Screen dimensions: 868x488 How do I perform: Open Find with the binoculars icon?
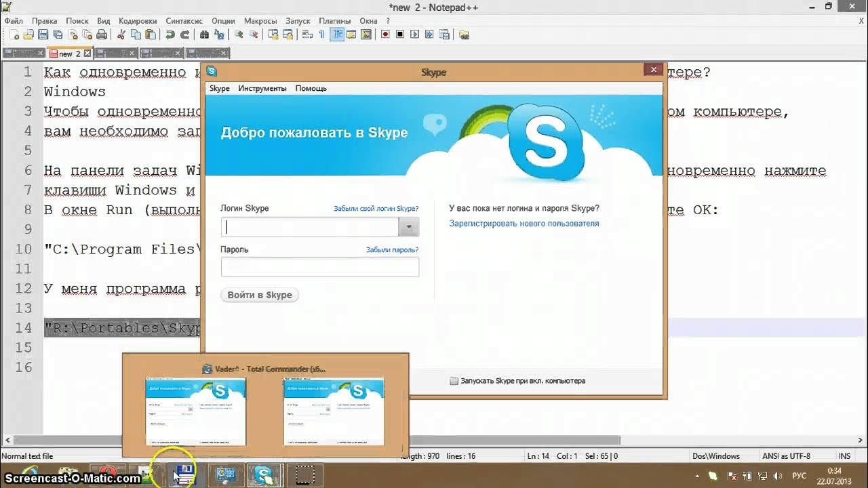[x=204, y=34]
